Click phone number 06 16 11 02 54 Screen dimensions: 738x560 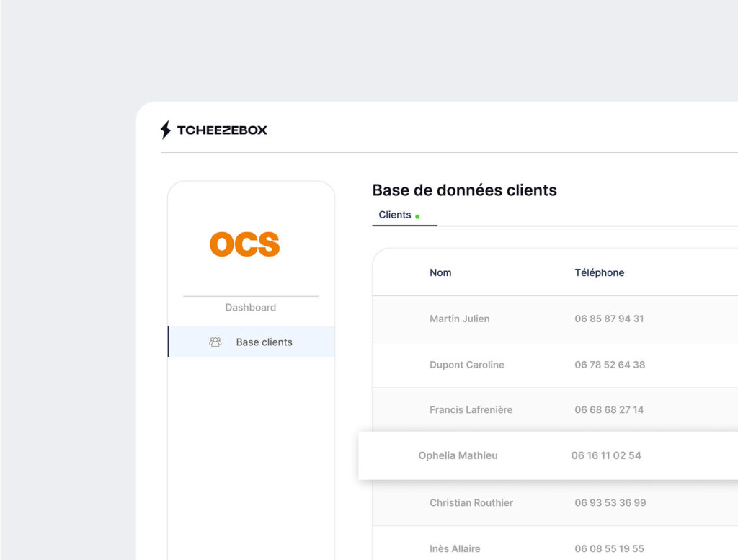tap(606, 455)
